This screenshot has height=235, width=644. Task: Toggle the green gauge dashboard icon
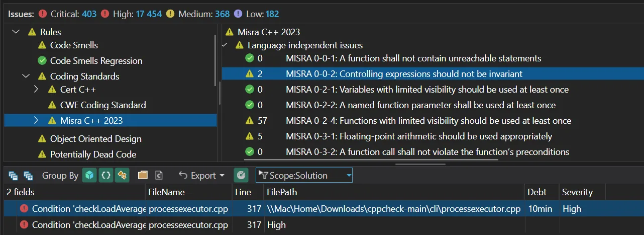tap(241, 175)
